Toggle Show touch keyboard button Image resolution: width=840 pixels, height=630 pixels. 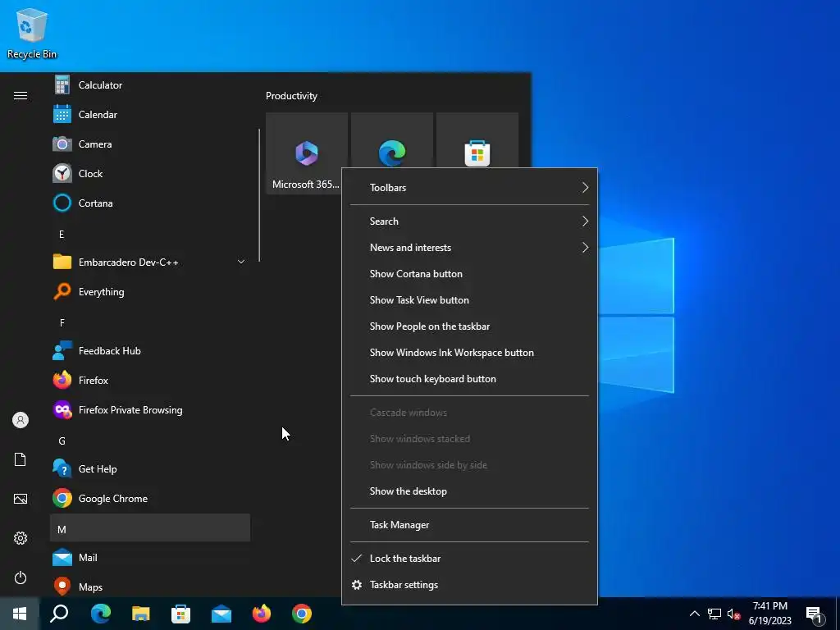click(469, 379)
